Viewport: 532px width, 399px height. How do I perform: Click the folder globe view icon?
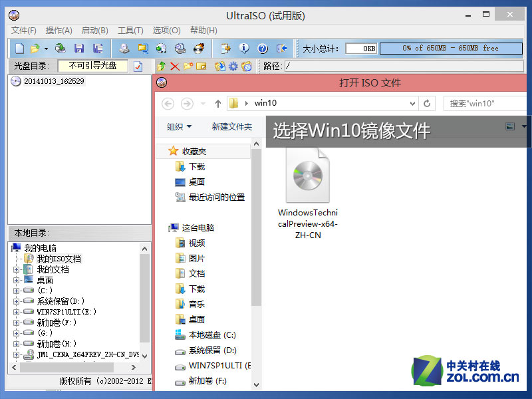247,66
